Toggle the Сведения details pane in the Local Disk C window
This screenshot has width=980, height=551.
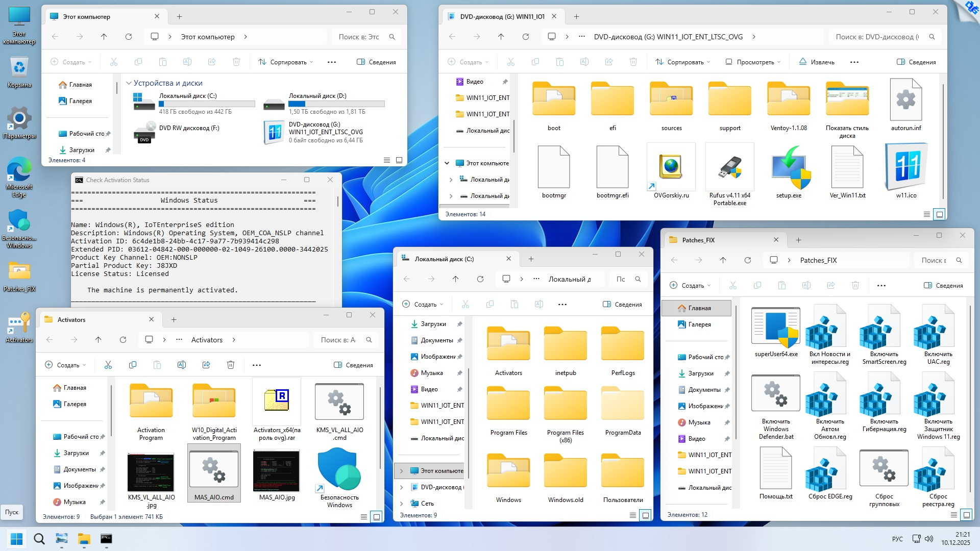[x=622, y=305]
